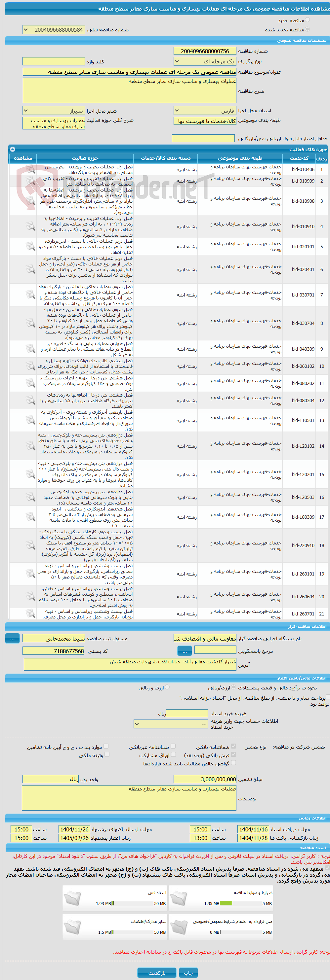The image size is (330, 980).
Task: Click the طبقه بندی موضوعی column header
Action: pos(240,158)
